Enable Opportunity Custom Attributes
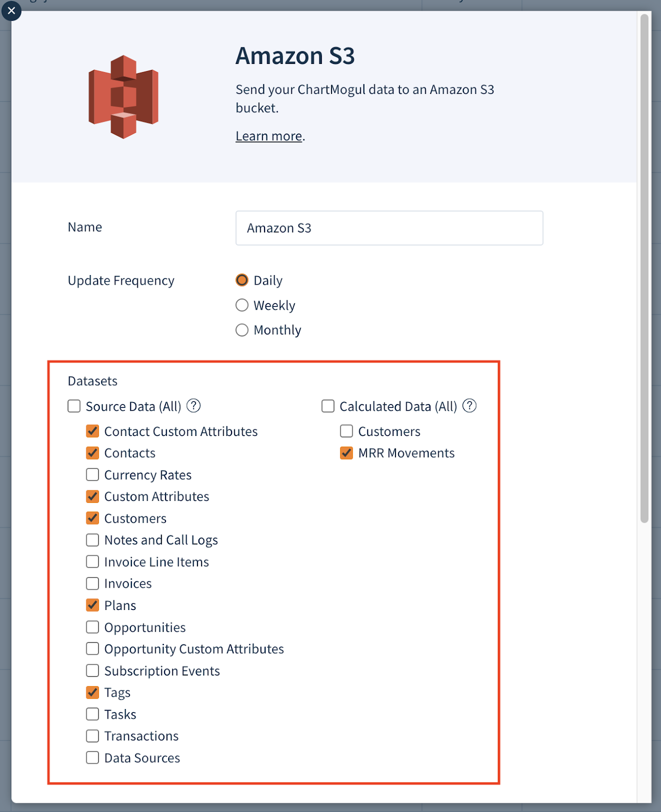This screenshot has width=661, height=812. click(x=92, y=649)
